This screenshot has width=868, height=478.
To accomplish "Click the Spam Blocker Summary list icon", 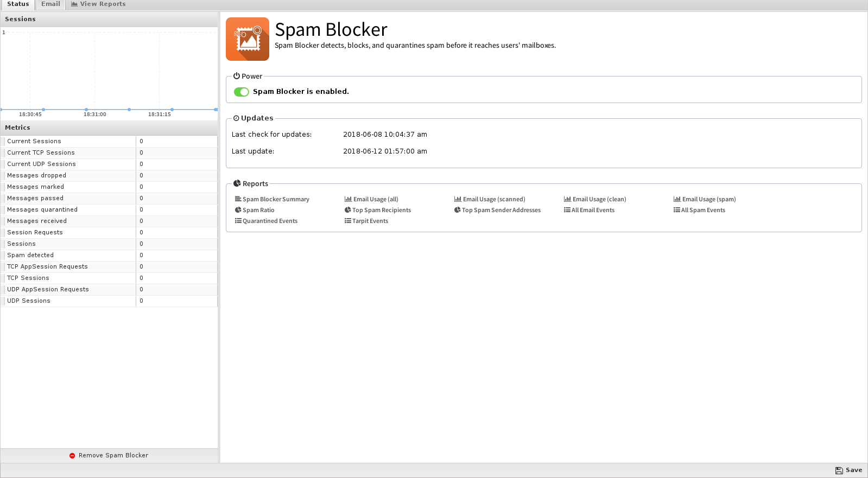I will pyautogui.click(x=238, y=199).
